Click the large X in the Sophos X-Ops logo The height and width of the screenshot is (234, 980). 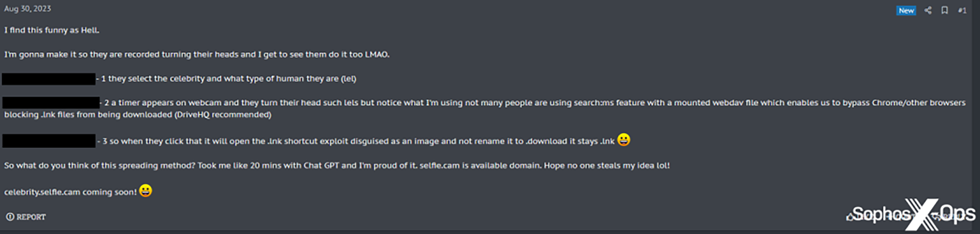tap(921, 214)
